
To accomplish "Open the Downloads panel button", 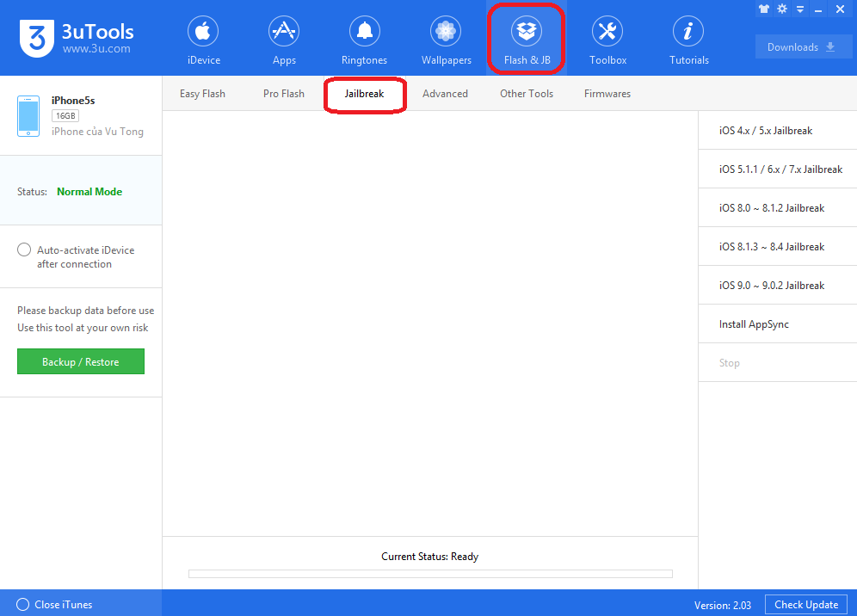I will 802,47.
